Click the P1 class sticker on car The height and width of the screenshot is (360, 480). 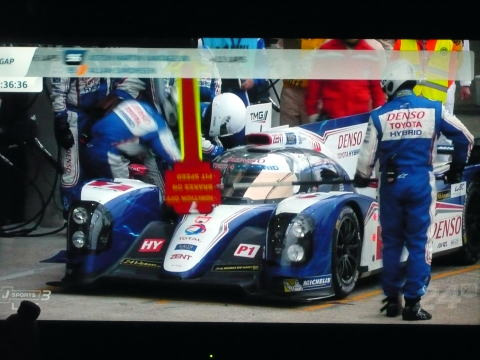[246, 251]
